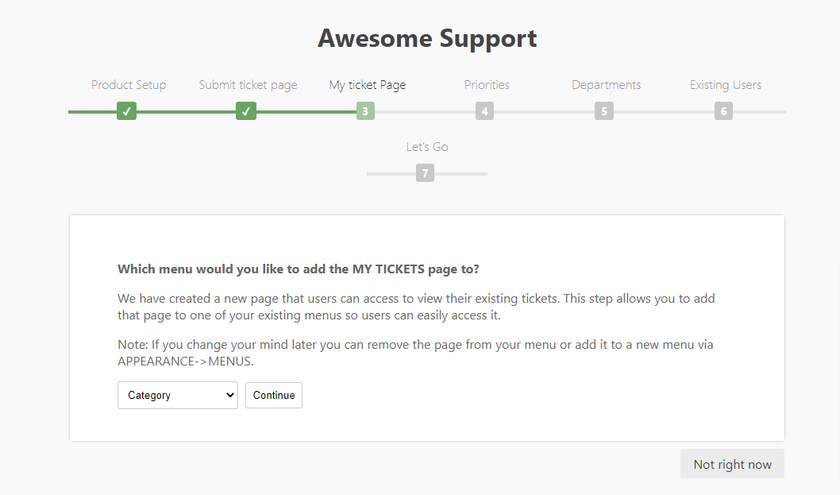Jump to step 7 Let's Go marker
The height and width of the screenshot is (495, 840).
(x=425, y=173)
